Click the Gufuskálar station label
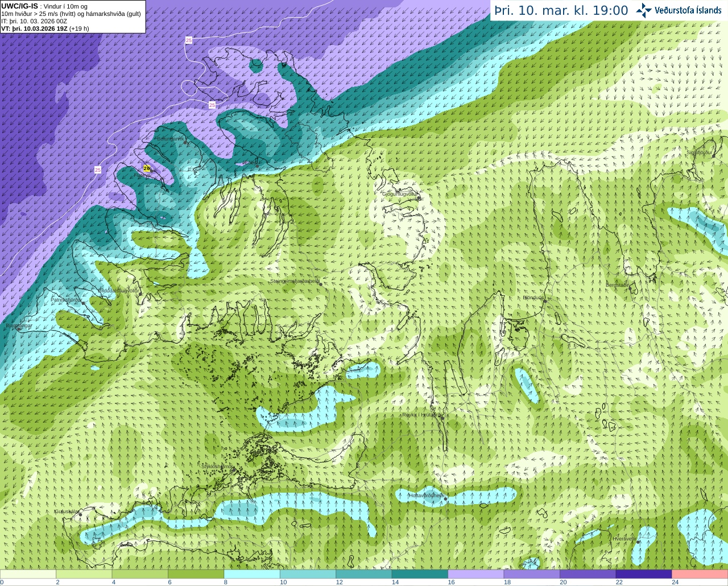The width and height of the screenshot is (728, 586). click(67, 511)
